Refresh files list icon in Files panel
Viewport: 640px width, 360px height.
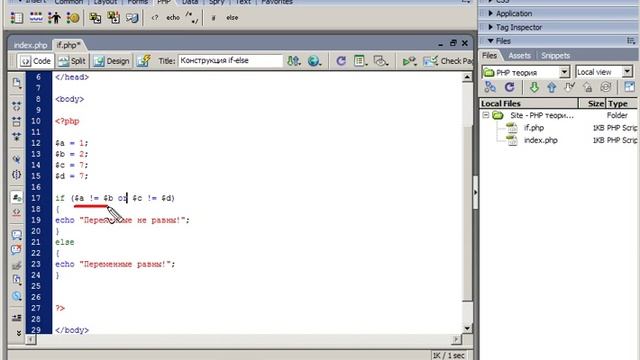pyautogui.click(x=509, y=87)
